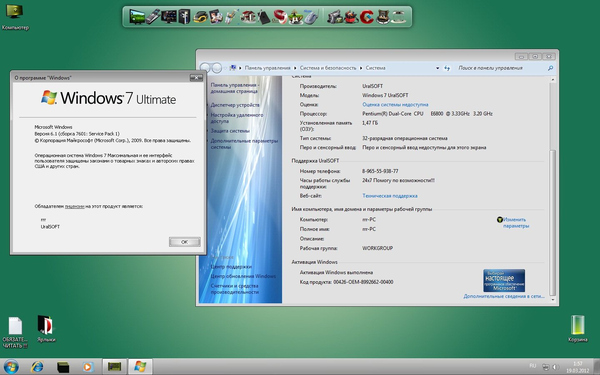Open the dark widescreen TV icon in the dock
600x375 pixels.
click(169, 17)
